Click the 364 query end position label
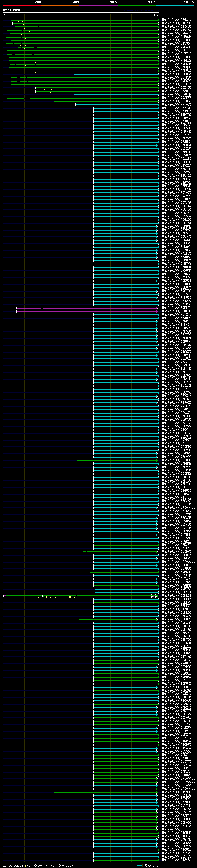Viewport: 197px width, 868px height. click(x=155, y=15)
